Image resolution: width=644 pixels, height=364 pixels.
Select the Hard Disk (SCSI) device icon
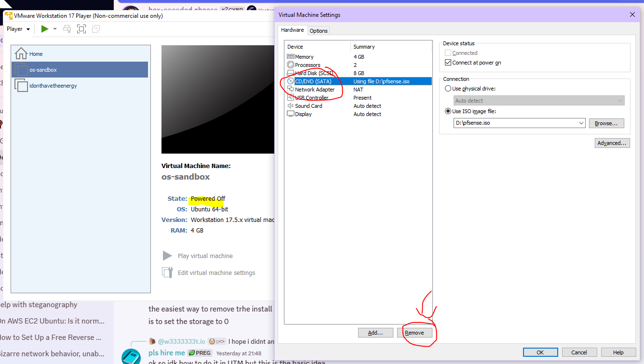click(291, 73)
